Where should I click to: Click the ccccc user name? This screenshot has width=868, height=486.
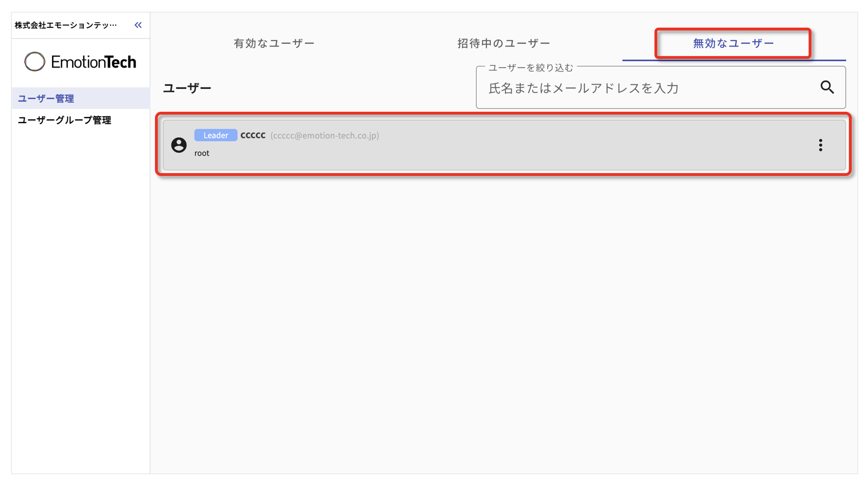coord(253,135)
